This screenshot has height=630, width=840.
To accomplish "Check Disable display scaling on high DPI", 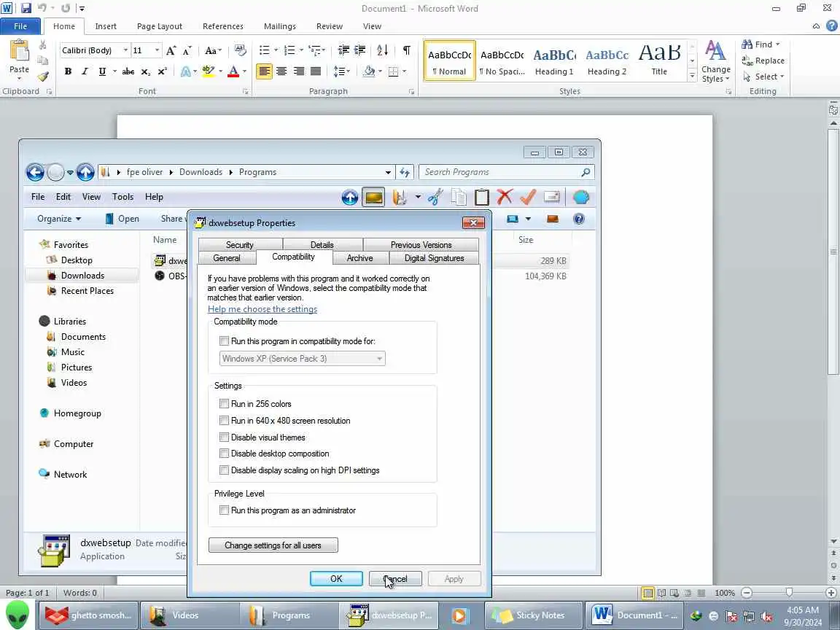I will (224, 470).
